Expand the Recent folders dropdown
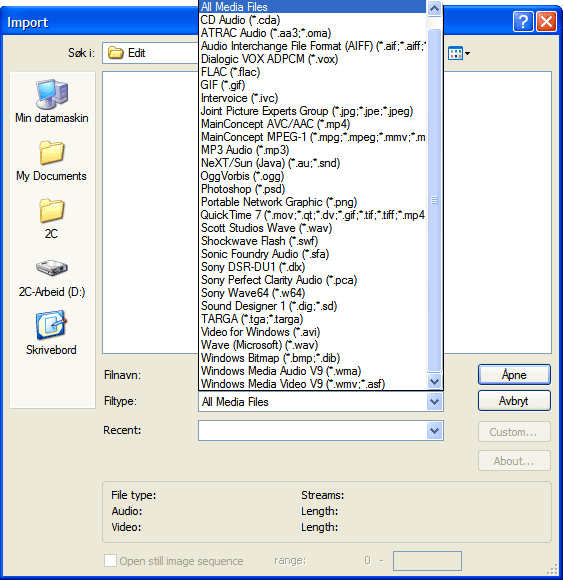563x580 pixels. (434, 430)
